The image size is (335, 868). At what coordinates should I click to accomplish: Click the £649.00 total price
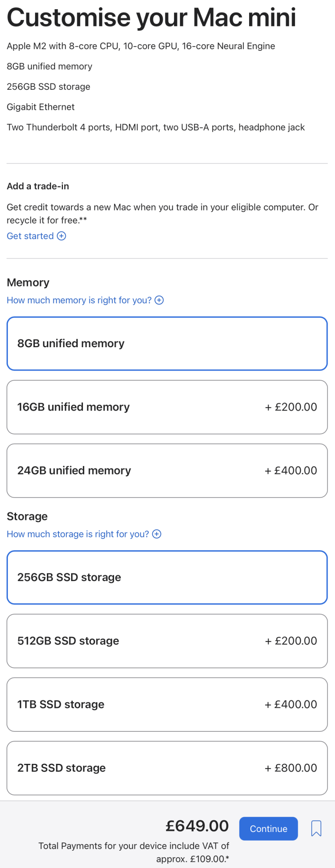point(197,826)
